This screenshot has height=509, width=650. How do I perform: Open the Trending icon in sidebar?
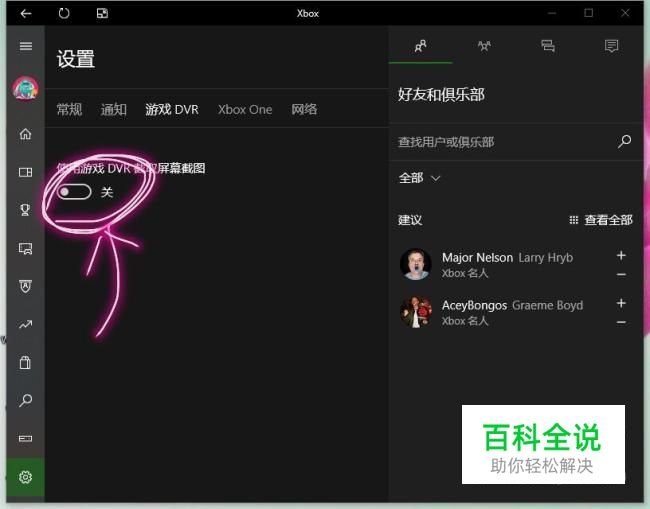25,325
